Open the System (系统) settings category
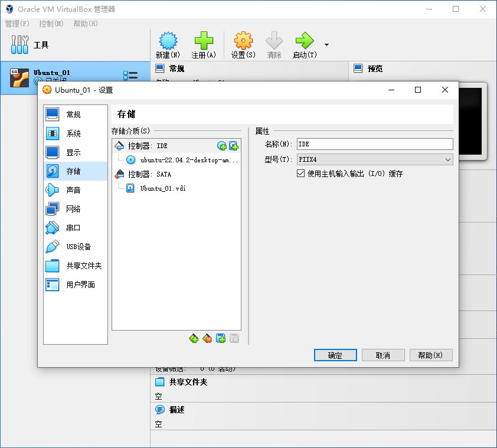 point(76,133)
